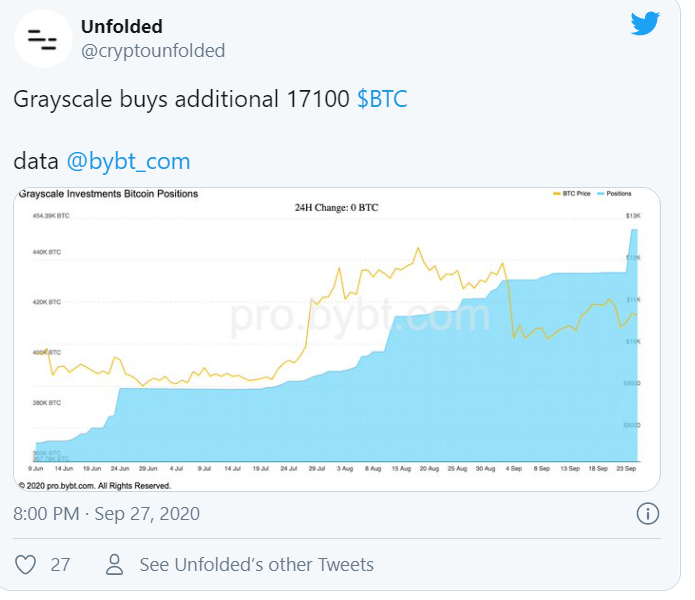
Task: Toggle the BTC Price legend entry
Action: [x=571, y=194]
